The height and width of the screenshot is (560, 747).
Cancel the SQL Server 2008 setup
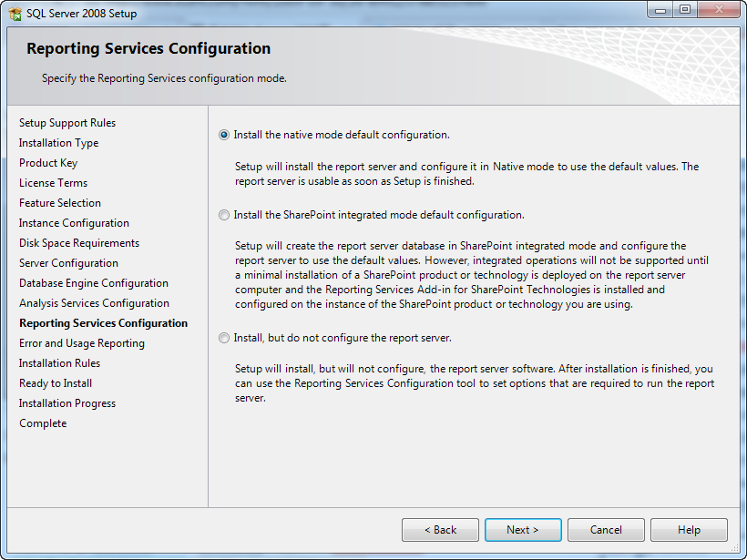pyautogui.click(x=606, y=529)
